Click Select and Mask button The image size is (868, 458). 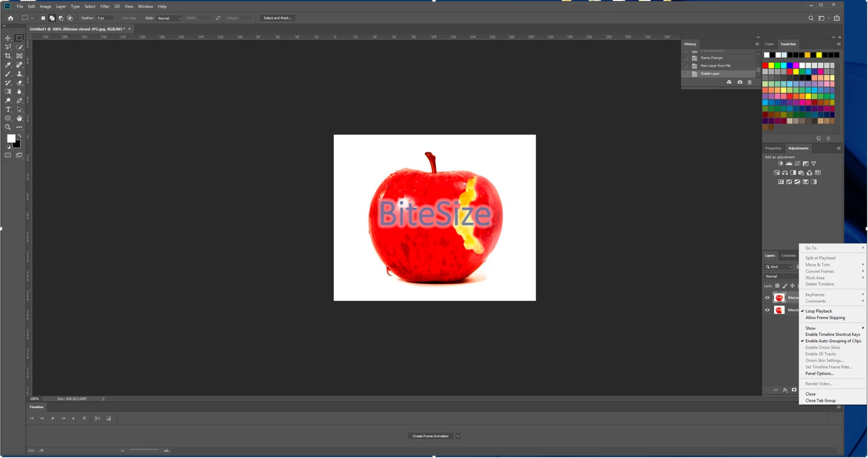click(277, 18)
